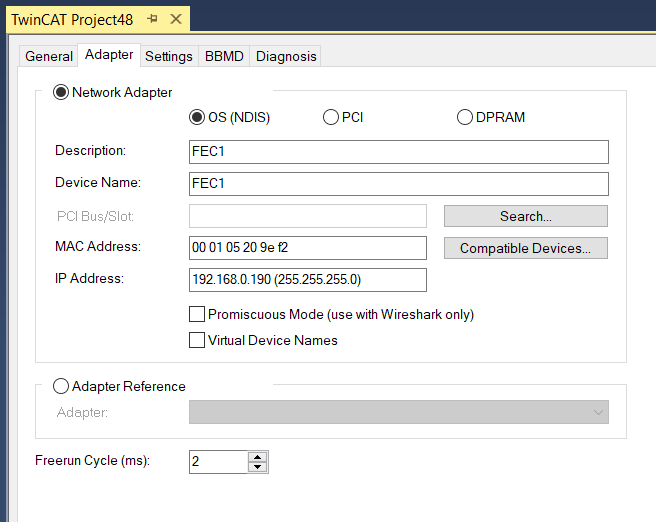Screen dimensions: 656x522
Task: Open the Search... adapter dialog
Action: click(526, 216)
